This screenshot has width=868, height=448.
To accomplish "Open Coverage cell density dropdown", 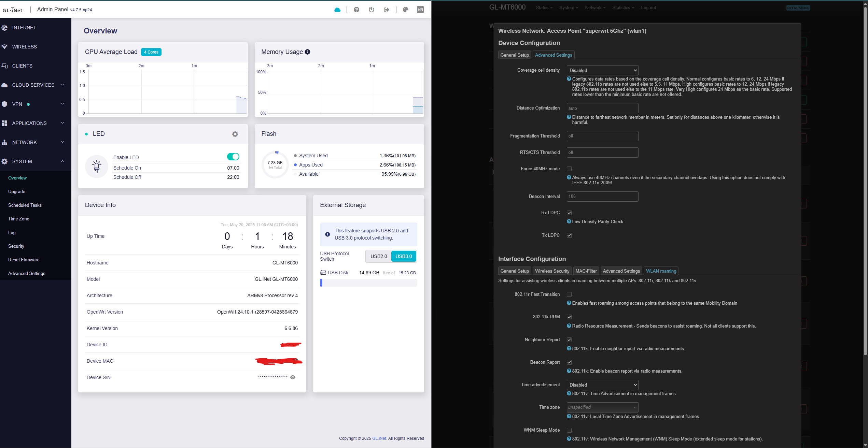I will [x=602, y=70].
